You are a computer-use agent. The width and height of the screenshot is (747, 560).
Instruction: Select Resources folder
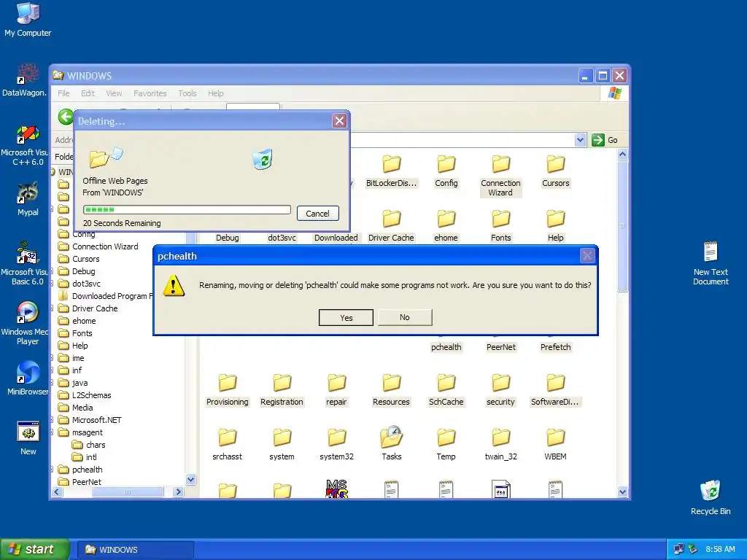point(391,391)
